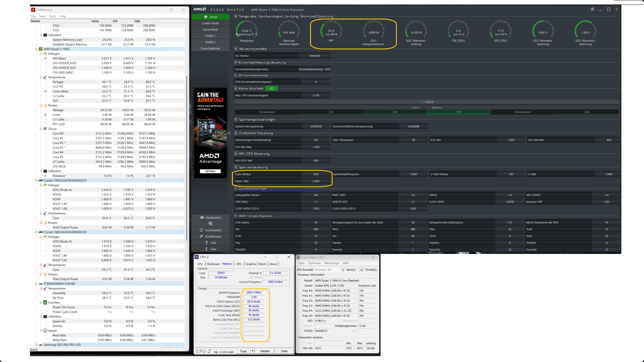Click the Samsung SSD 990 PRO drive icon

(41, 345)
